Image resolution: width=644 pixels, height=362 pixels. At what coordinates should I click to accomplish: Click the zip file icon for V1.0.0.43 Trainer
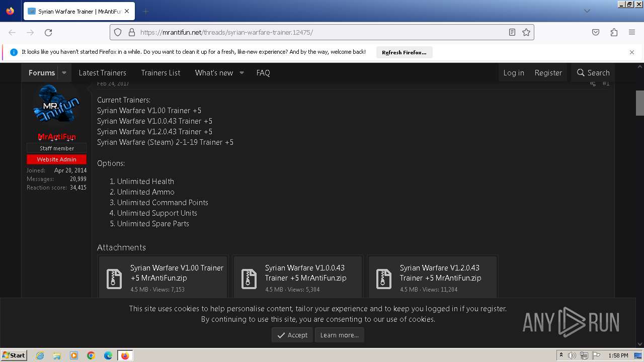pyautogui.click(x=249, y=279)
